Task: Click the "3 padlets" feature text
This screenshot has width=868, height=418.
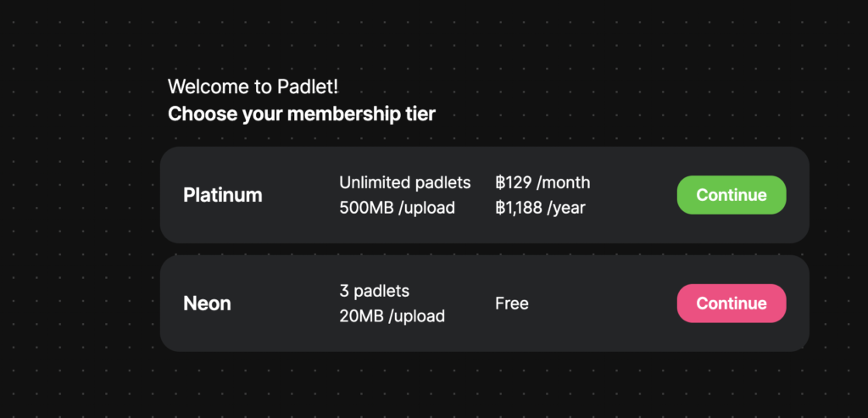Action: [374, 291]
